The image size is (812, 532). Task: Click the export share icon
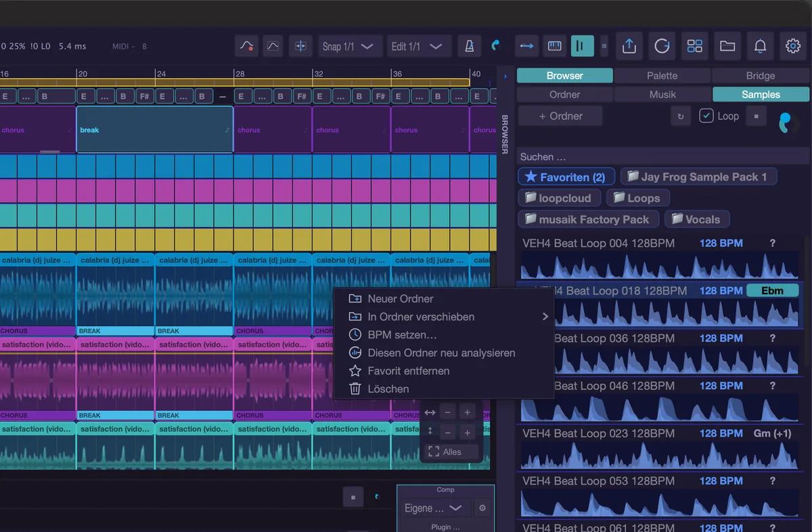click(x=629, y=46)
